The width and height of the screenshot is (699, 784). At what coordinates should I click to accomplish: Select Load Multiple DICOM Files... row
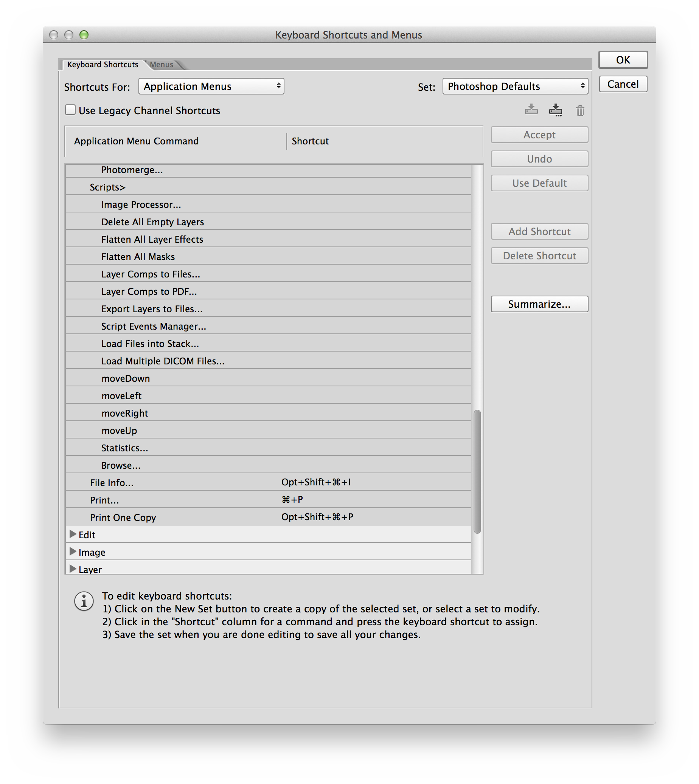[269, 361]
